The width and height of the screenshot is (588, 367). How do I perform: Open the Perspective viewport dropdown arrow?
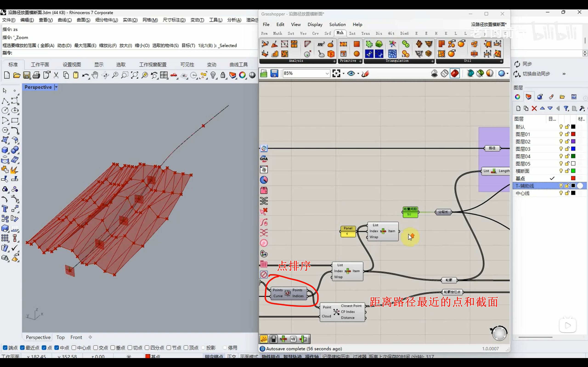coord(56,87)
